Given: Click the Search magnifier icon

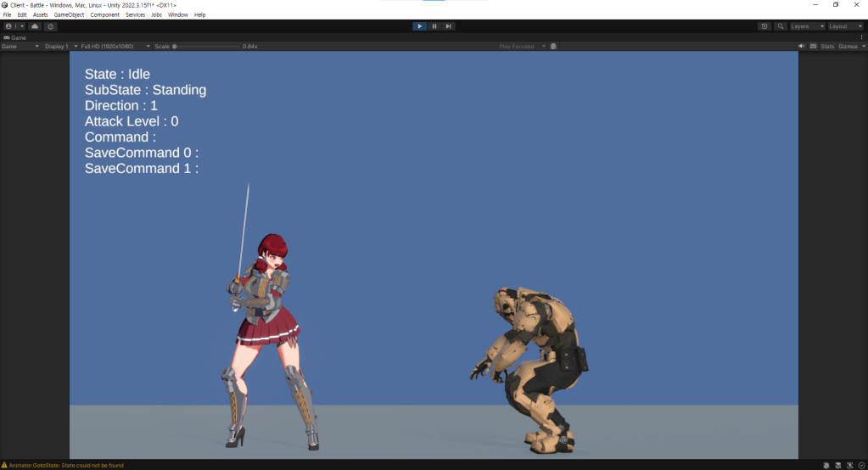Looking at the screenshot, I should 781,26.
